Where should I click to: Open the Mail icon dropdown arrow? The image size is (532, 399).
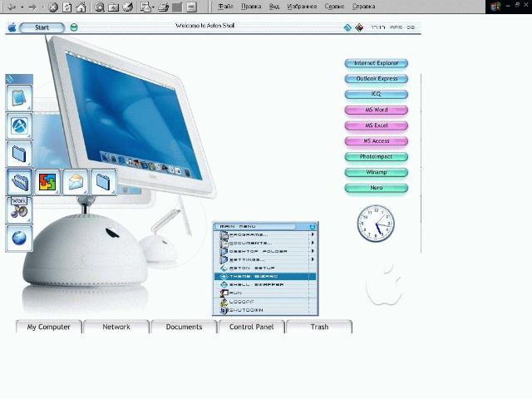[153, 7]
